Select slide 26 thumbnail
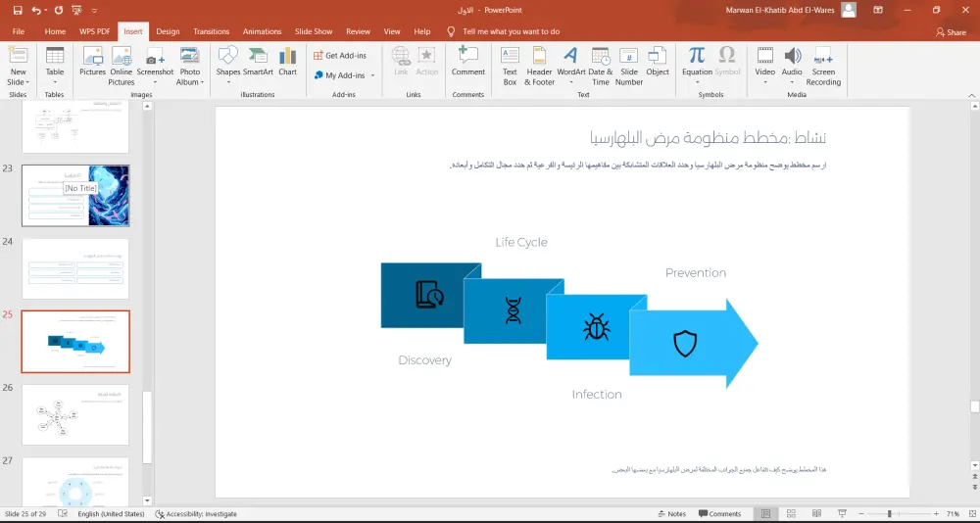 point(75,415)
